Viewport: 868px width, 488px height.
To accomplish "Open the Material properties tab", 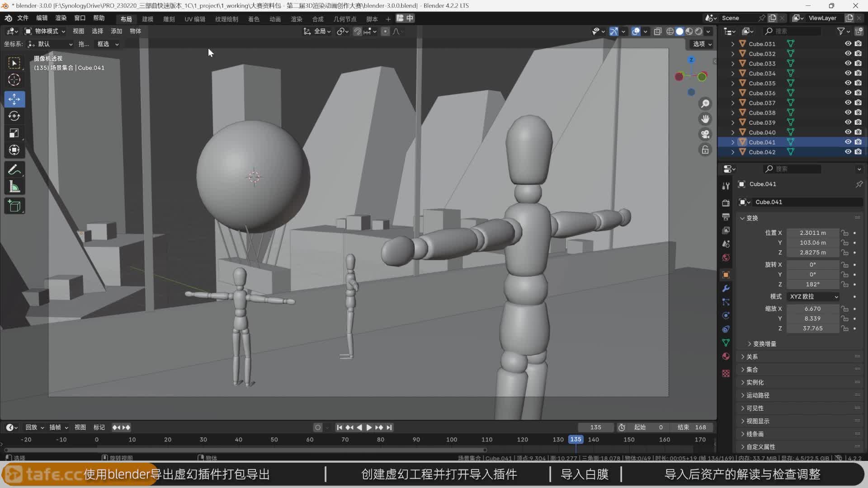I will point(726,356).
